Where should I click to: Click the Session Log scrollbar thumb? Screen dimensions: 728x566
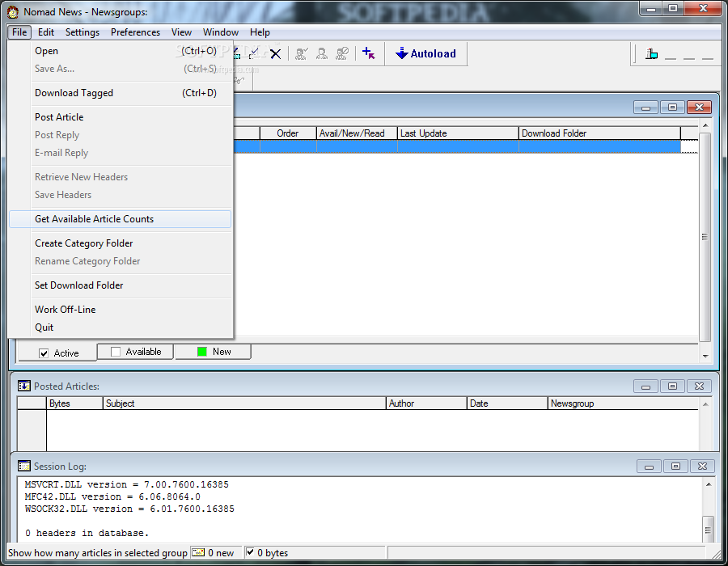tap(708, 530)
